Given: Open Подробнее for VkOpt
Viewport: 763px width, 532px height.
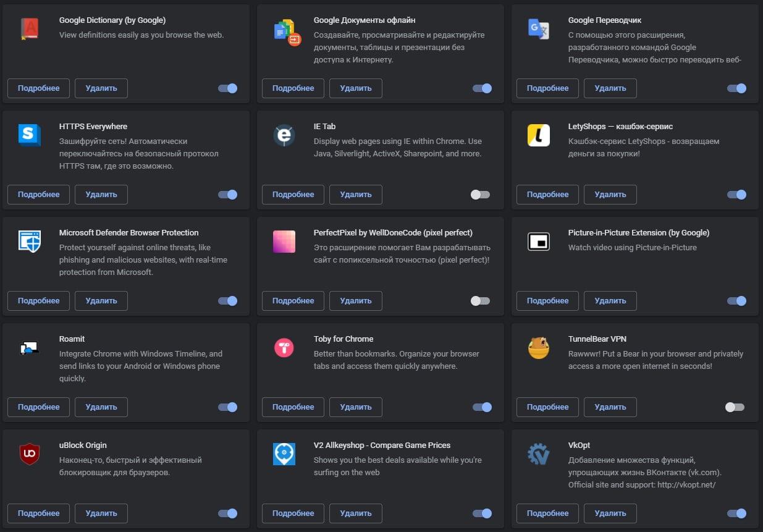Looking at the screenshot, I should pyautogui.click(x=548, y=513).
